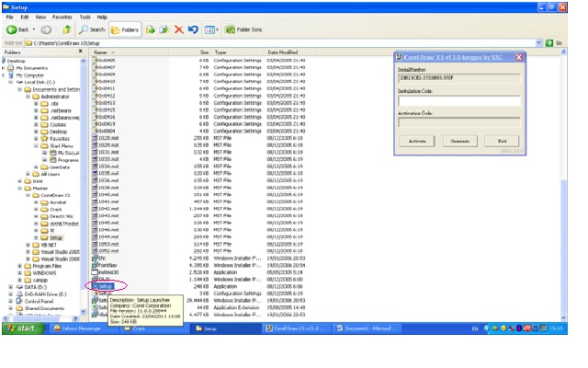Expand the Cookies folder node

(x=37, y=125)
